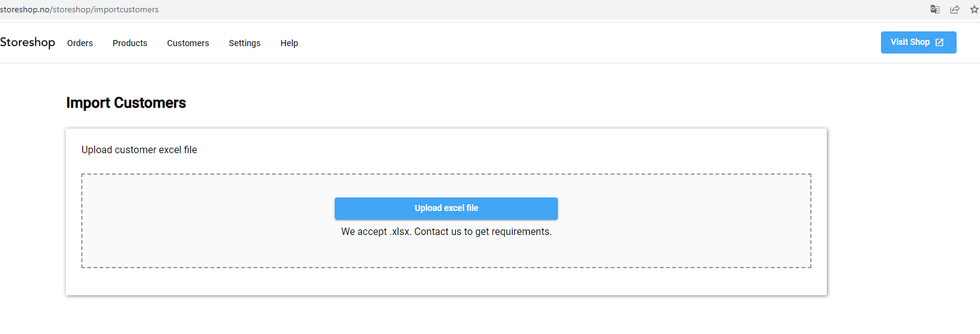The image size is (980, 334).
Task: Click the Import Customers heading
Action: 126,103
